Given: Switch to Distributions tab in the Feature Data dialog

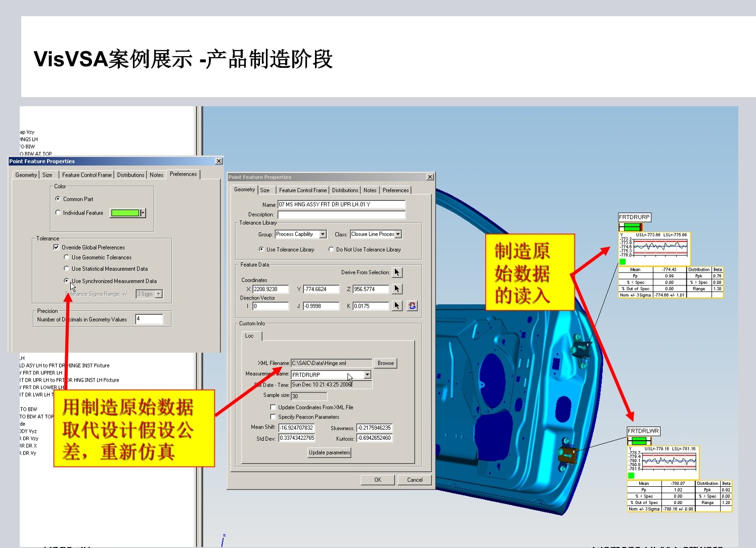Looking at the screenshot, I should click(x=345, y=190).
